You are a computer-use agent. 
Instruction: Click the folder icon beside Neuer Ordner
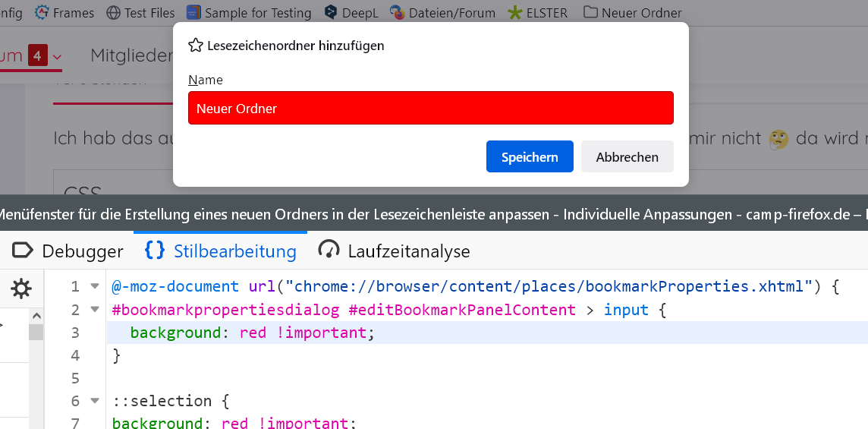click(x=590, y=11)
